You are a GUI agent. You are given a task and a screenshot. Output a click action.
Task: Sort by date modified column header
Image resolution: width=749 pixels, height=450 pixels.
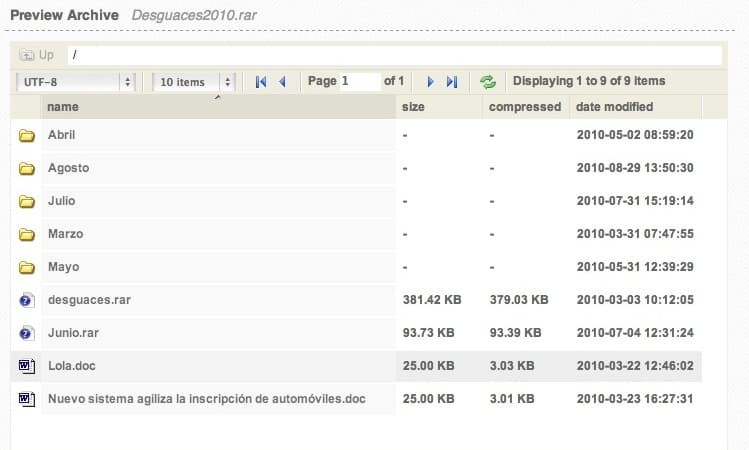(x=614, y=107)
